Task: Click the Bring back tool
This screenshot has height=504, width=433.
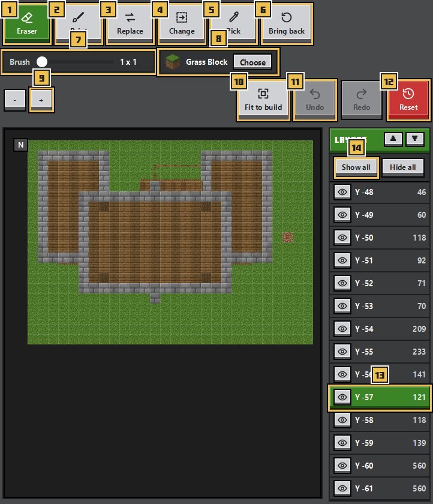Action: tap(287, 24)
